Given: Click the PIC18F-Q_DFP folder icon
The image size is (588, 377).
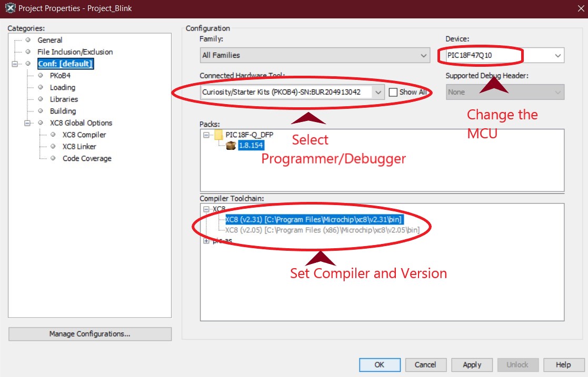Looking at the screenshot, I should [218, 135].
